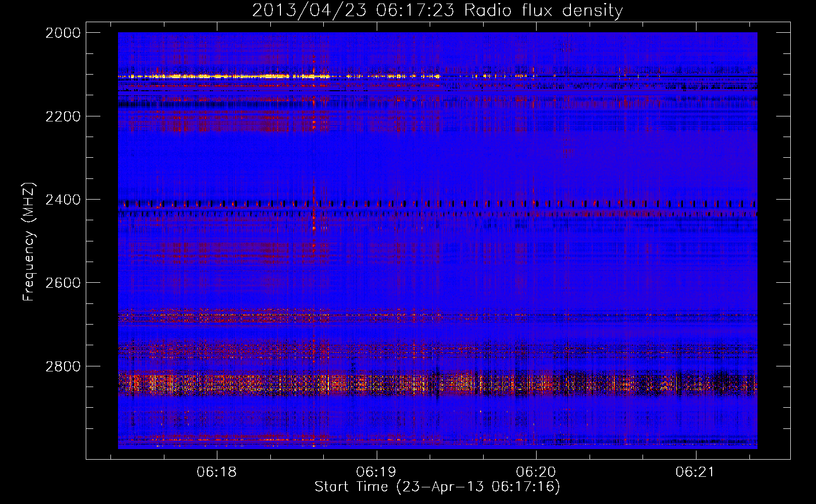The height and width of the screenshot is (504, 816).
Task: Click the 06:19 time axis label
Action: (x=376, y=472)
